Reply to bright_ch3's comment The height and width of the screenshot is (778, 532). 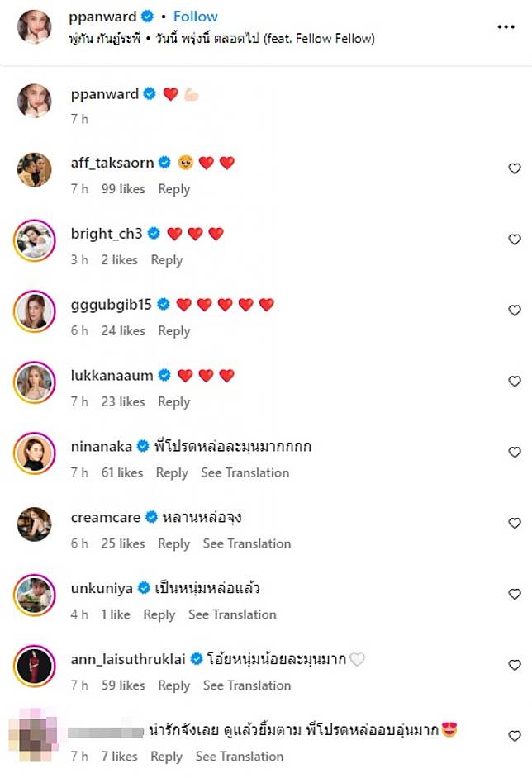pos(166,260)
